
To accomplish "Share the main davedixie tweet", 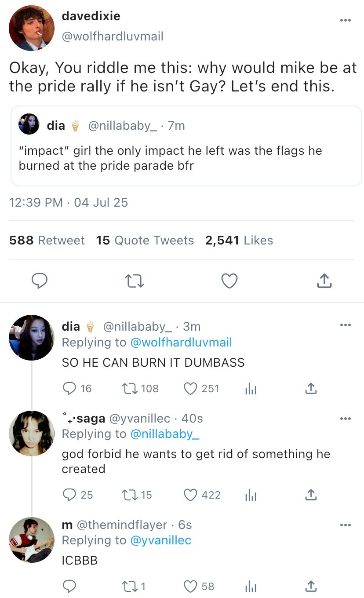I will coord(324,281).
